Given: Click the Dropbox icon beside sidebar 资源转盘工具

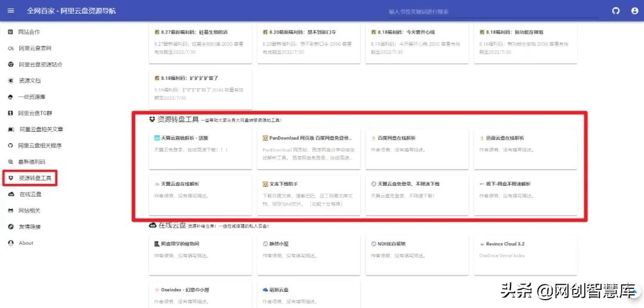Looking at the screenshot, I should click(11, 178).
